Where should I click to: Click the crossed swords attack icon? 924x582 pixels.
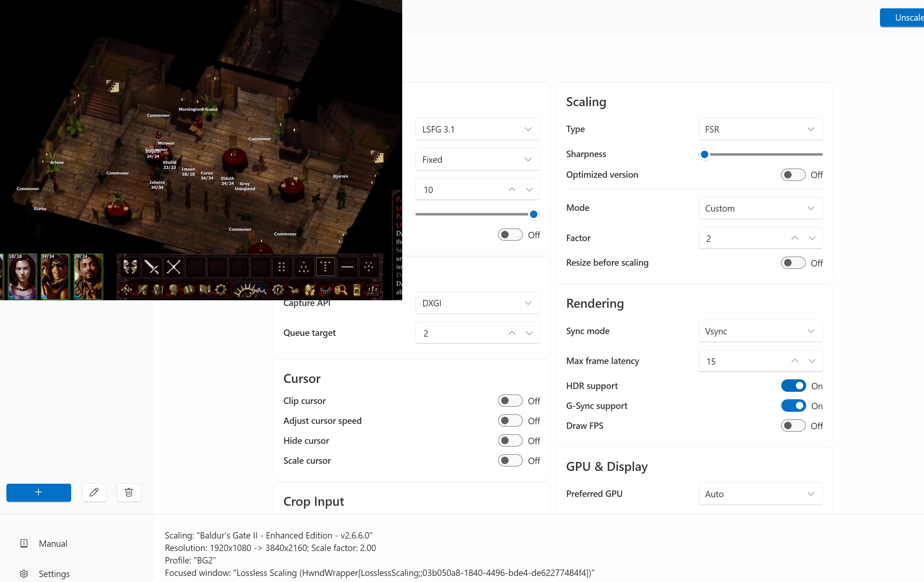click(x=173, y=267)
